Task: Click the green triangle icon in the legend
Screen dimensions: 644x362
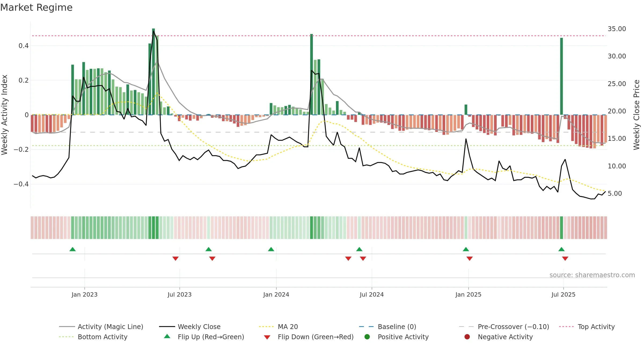Action: tap(167, 336)
